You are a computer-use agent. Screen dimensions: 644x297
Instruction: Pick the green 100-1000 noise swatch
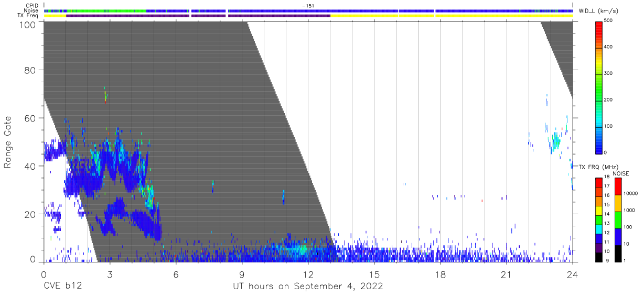[618, 219]
